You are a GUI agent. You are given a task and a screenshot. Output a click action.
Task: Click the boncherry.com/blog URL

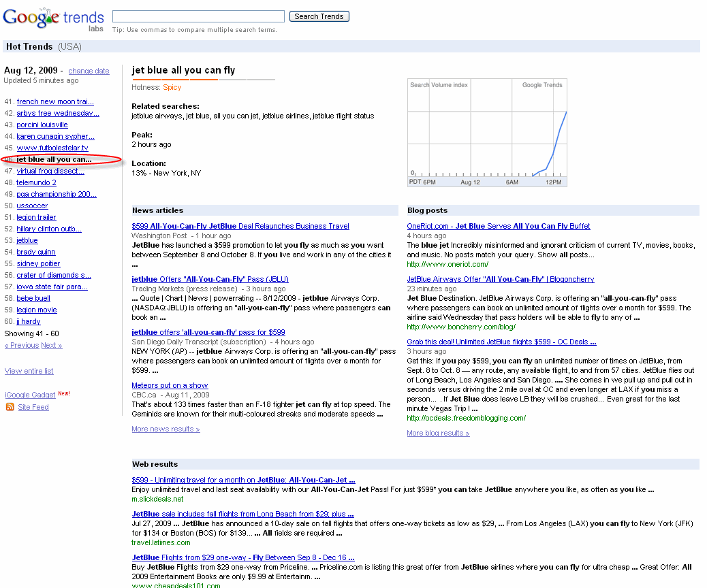pos(461,327)
